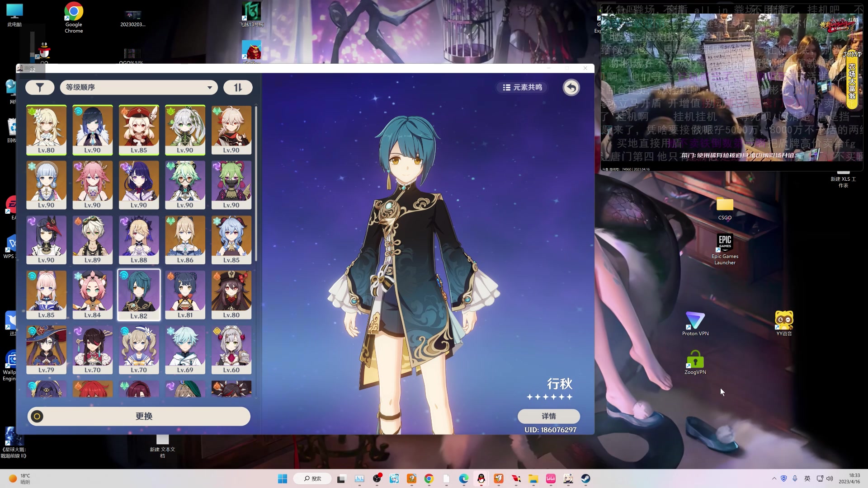Image resolution: width=868 pixels, height=488 pixels.
Task: Launch Epic Games Launcher desktop shortcut
Action: pos(725,249)
